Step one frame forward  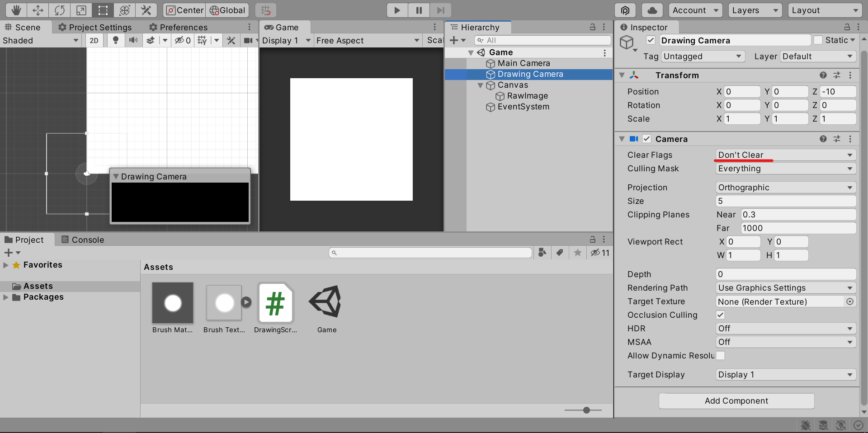[x=441, y=10]
